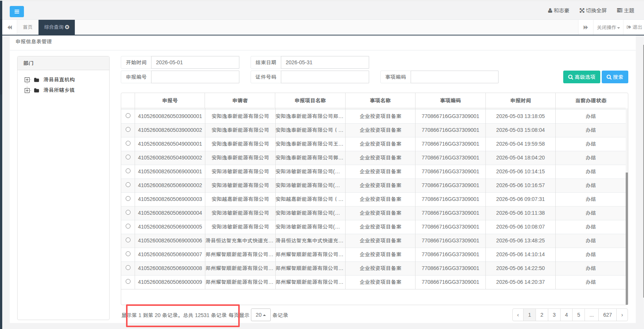644x329 pixels.
Task: Expand the 滑县所辖乡镇 tree node
Action: pyautogui.click(x=27, y=90)
